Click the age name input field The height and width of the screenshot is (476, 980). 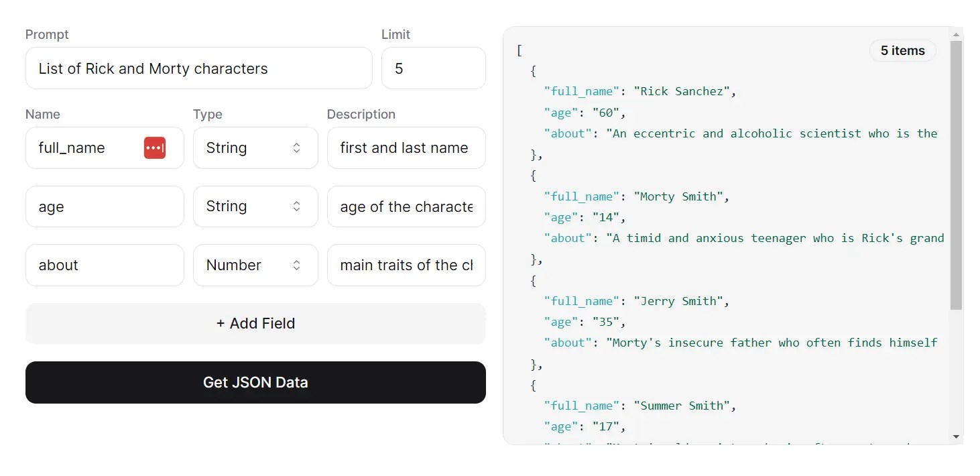click(x=104, y=206)
